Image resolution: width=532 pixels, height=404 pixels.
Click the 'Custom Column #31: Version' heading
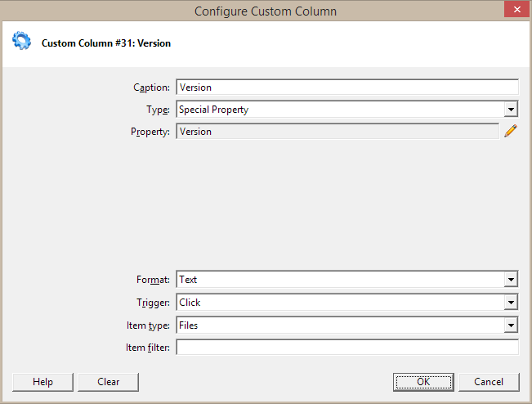click(106, 43)
